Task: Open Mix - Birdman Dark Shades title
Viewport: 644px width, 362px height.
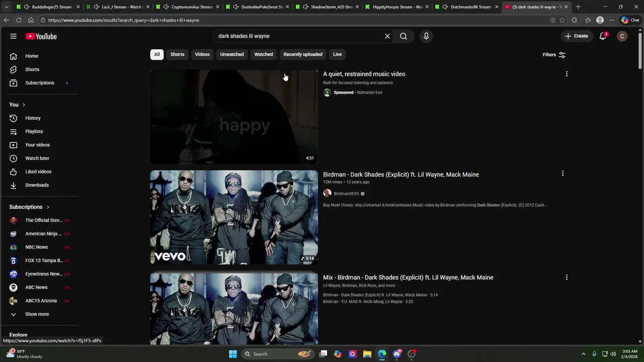Action: (x=408, y=278)
